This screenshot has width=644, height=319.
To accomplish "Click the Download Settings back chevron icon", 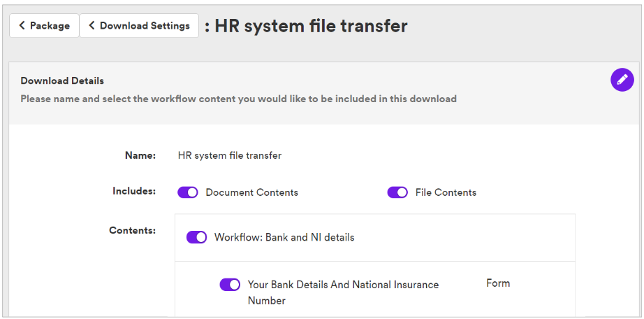I will [x=92, y=25].
